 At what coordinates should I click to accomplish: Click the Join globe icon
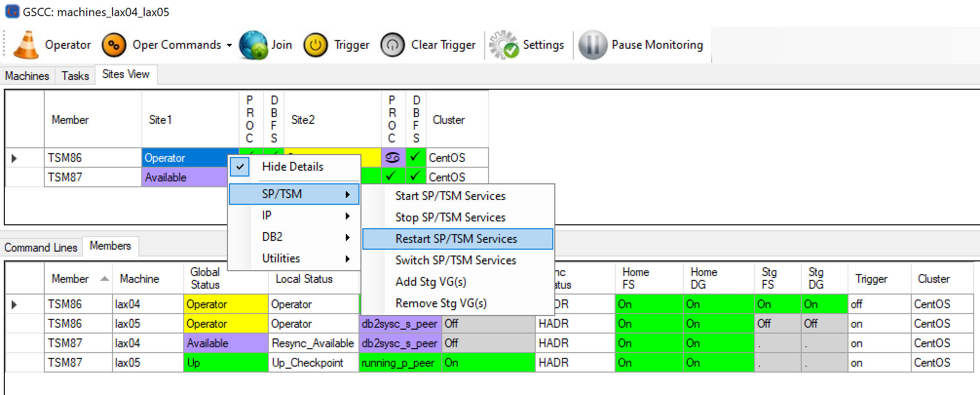[253, 45]
